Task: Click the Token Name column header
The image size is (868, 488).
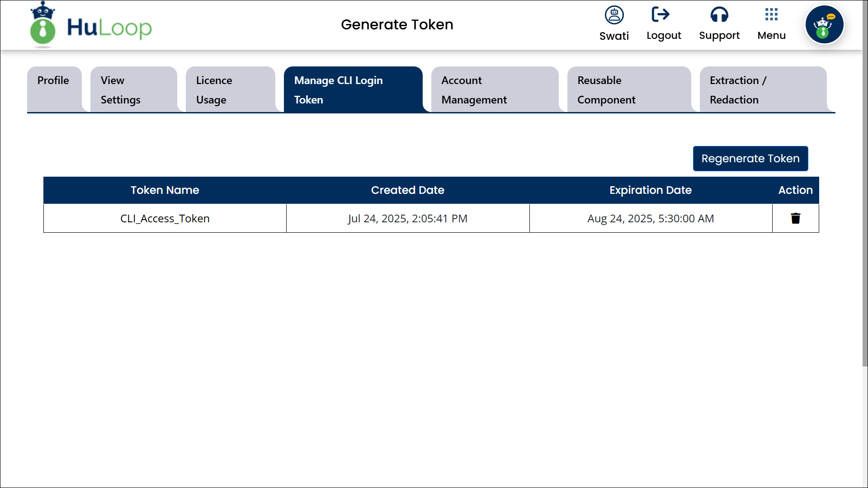Action: pyautogui.click(x=165, y=190)
